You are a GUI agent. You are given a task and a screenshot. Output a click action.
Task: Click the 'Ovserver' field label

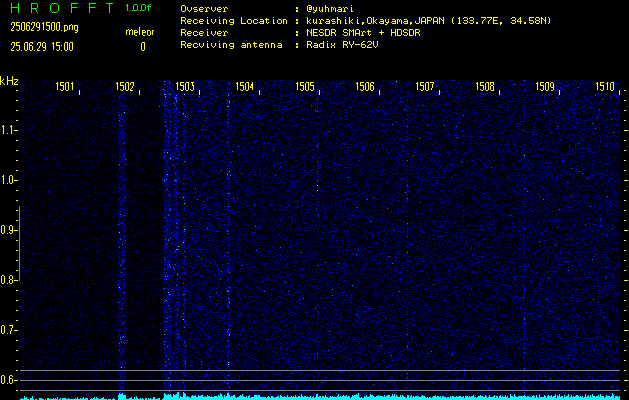[x=204, y=9]
